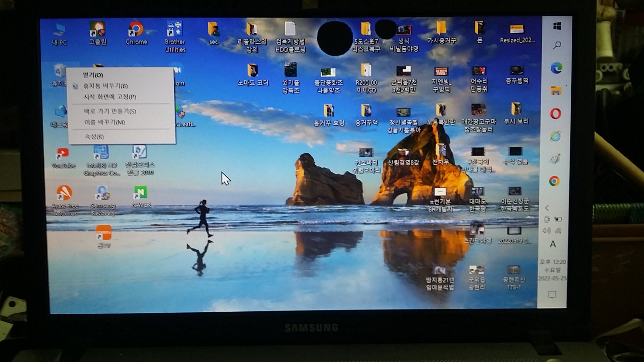Screen dimensions: 644x362
Task: Open the 광현리산 178-1 file
Action: click(514, 278)
